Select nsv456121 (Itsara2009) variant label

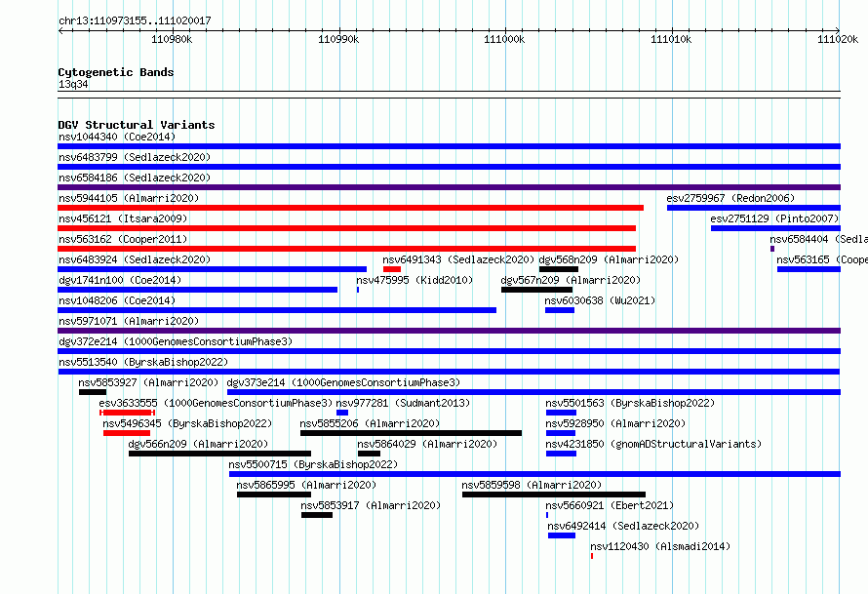(123, 218)
